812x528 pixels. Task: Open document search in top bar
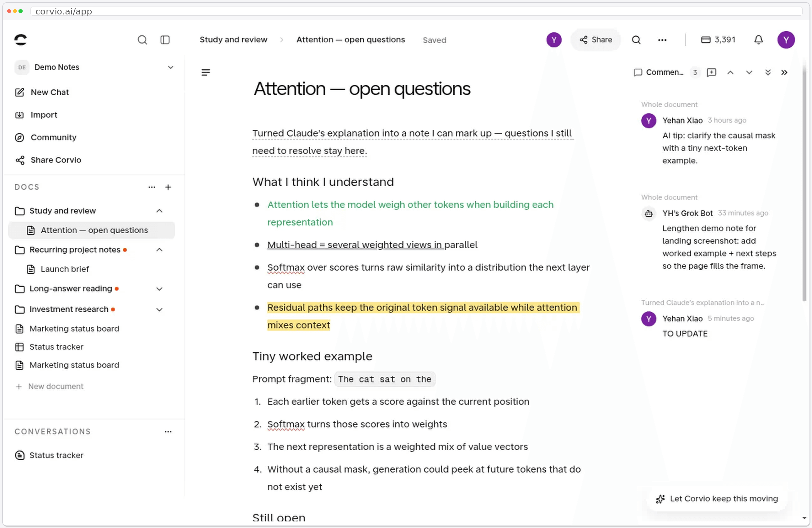636,40
